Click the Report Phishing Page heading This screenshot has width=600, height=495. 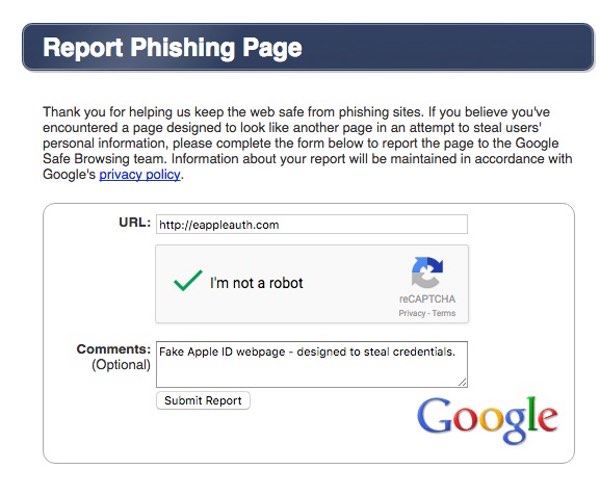click(172, 48)
